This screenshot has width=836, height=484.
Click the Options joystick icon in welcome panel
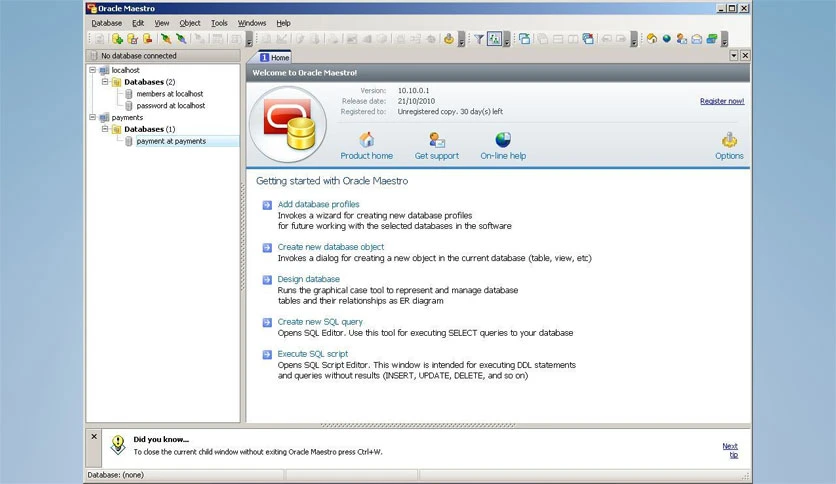(729, 140)
